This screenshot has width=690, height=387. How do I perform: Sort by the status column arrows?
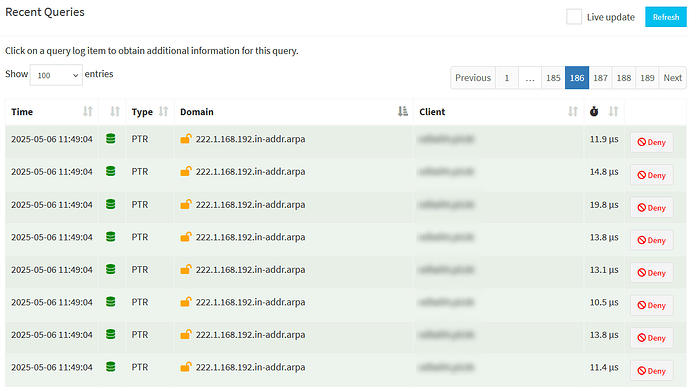pyautogui.click(x=115, y=112)
